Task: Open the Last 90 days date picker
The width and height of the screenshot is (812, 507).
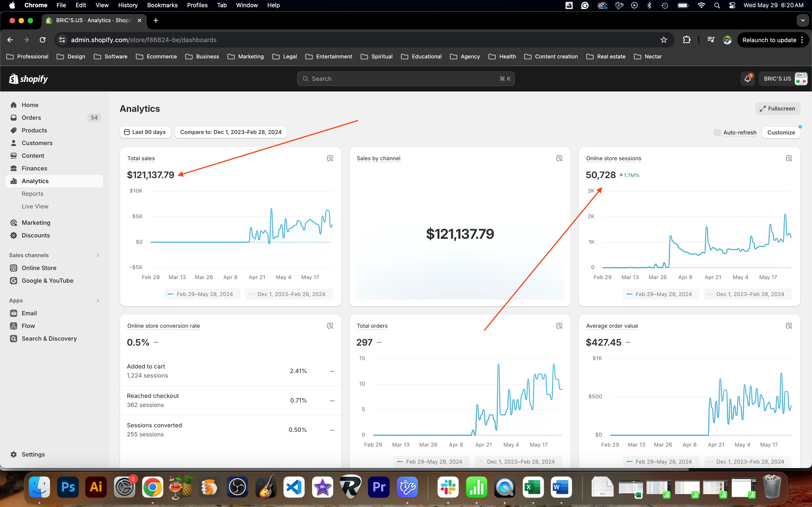Action: (145, 132)
